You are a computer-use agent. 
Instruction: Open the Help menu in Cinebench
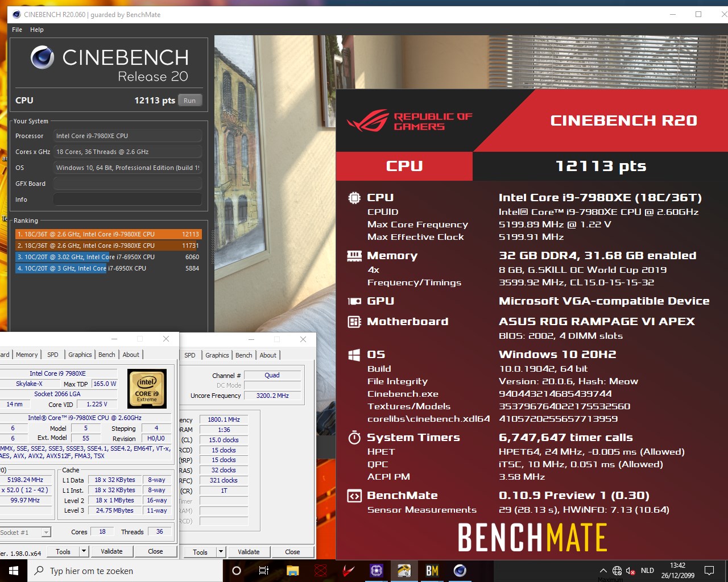tap(37, 30)
